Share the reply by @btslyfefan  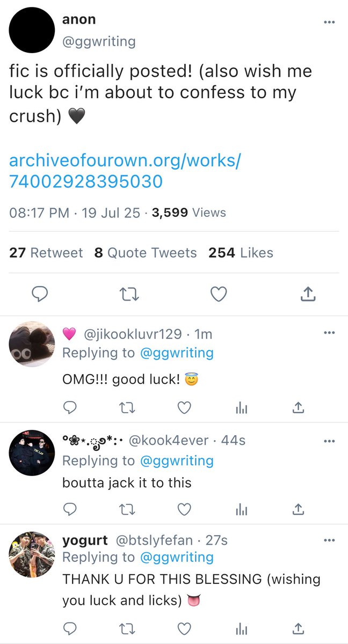(x=298, y=628)
